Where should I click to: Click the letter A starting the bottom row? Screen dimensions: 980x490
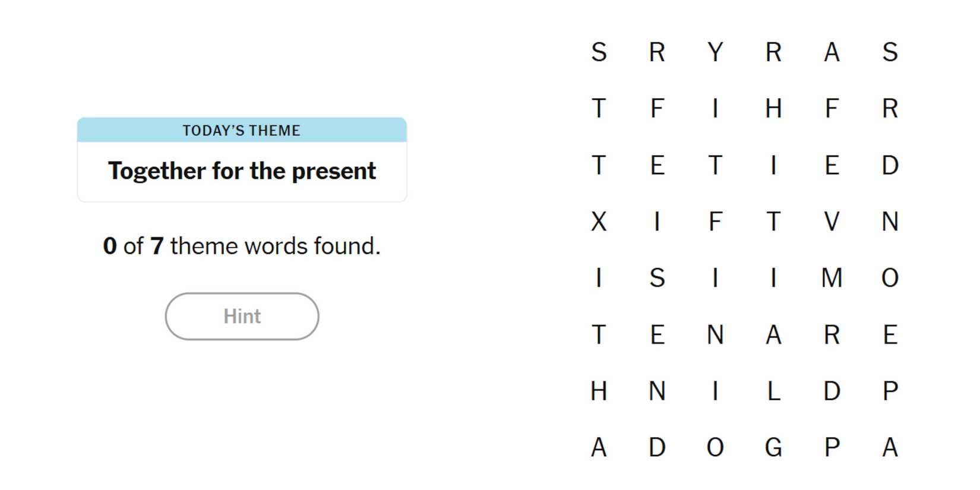pos(599,447)
